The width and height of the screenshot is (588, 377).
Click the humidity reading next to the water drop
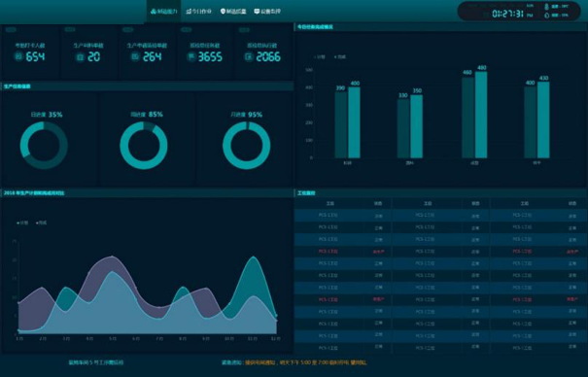click(x=560, y=16)
